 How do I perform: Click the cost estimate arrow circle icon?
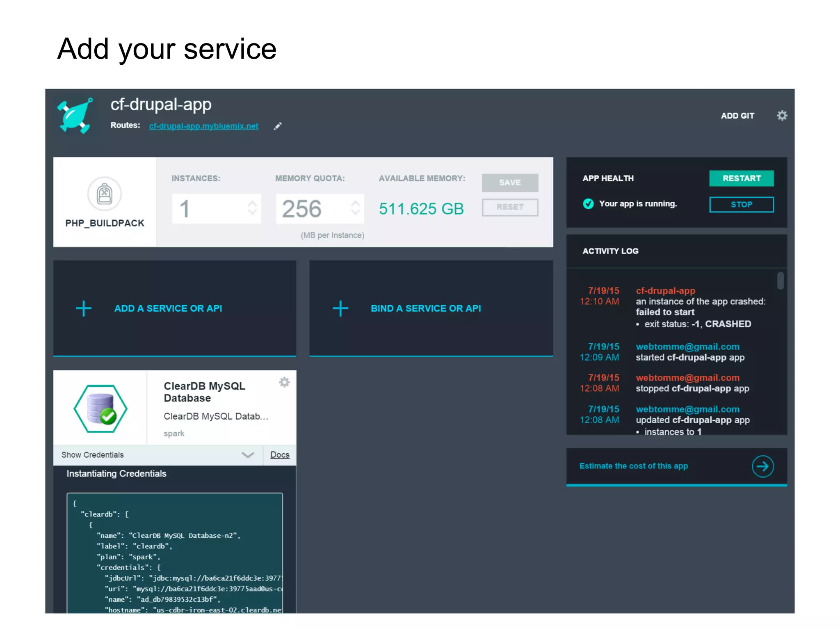(x=762, y=466)
